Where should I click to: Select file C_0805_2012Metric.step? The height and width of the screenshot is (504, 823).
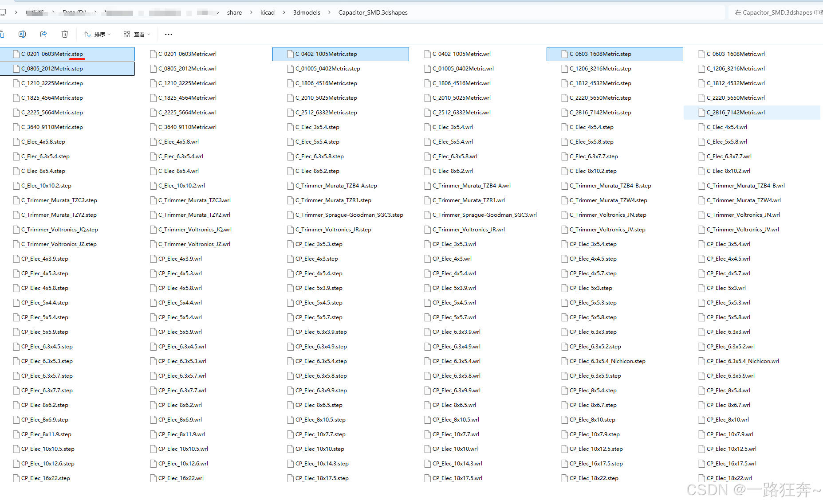coord(67,69)
